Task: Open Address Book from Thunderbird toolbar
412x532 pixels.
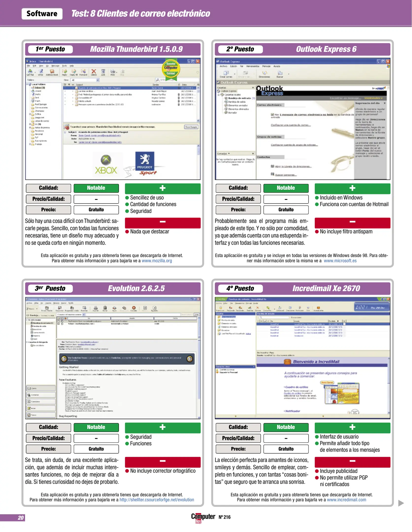Action: tap(52, 72)
